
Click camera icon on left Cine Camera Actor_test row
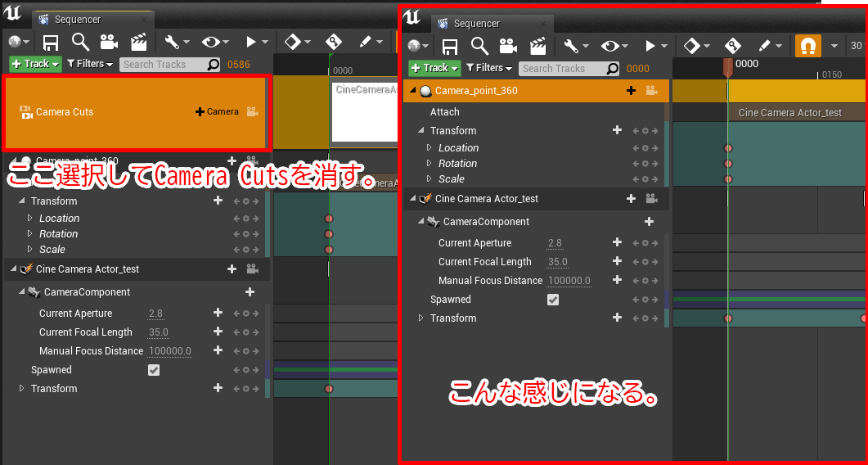click(x=253, y=269)
